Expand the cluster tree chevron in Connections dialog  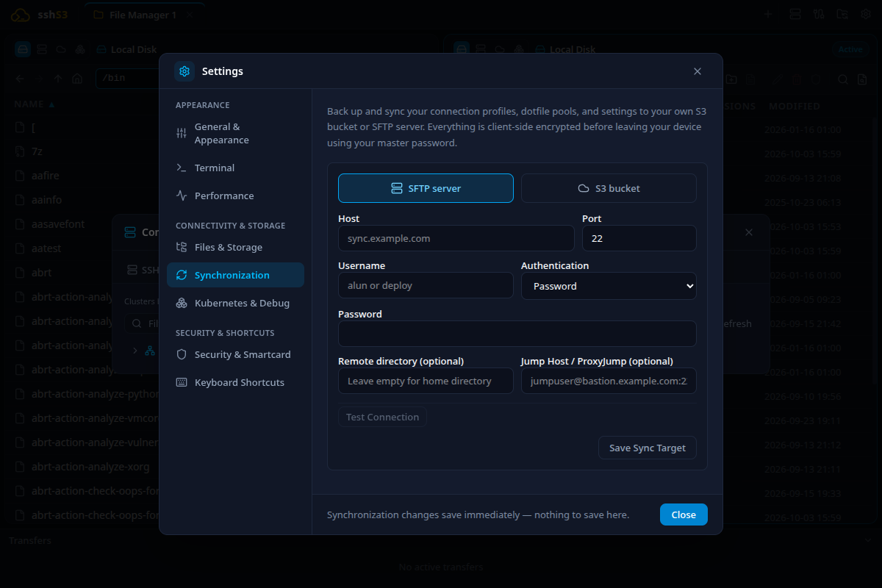[135, 351]
